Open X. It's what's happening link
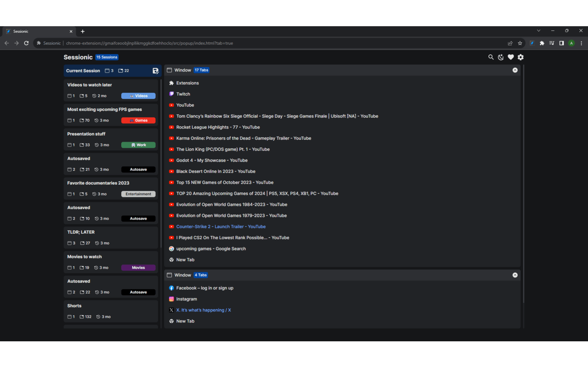 (204, 310)
